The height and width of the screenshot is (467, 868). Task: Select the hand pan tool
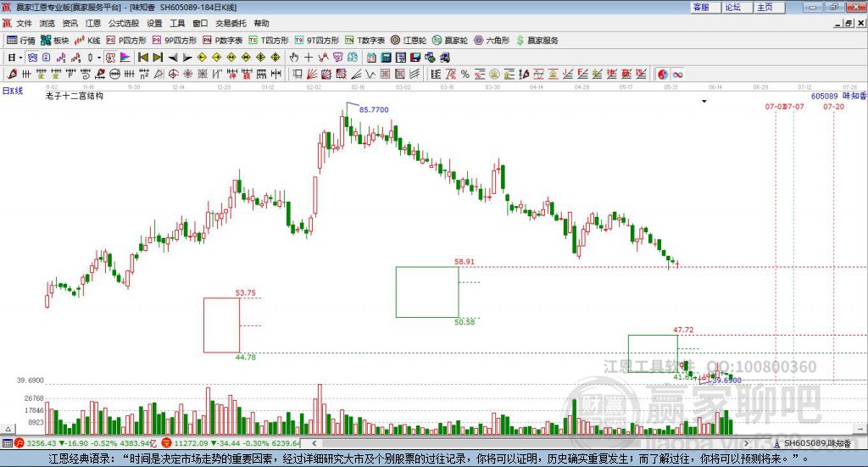pos(294,58)
